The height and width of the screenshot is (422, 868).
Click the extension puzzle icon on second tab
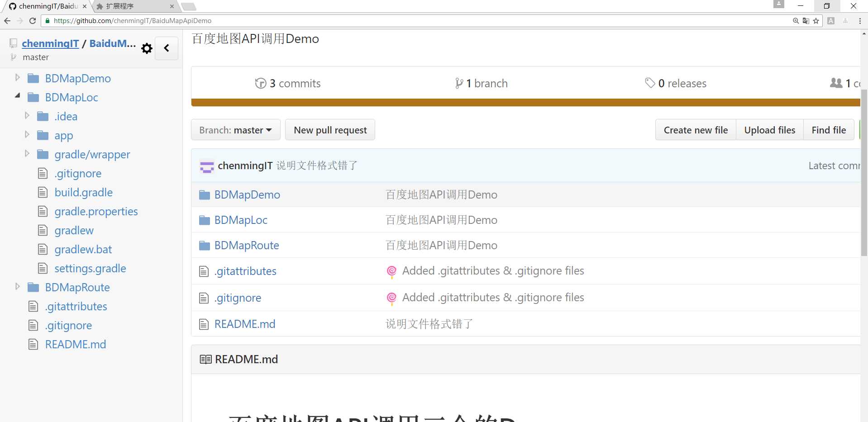point(100,6)
